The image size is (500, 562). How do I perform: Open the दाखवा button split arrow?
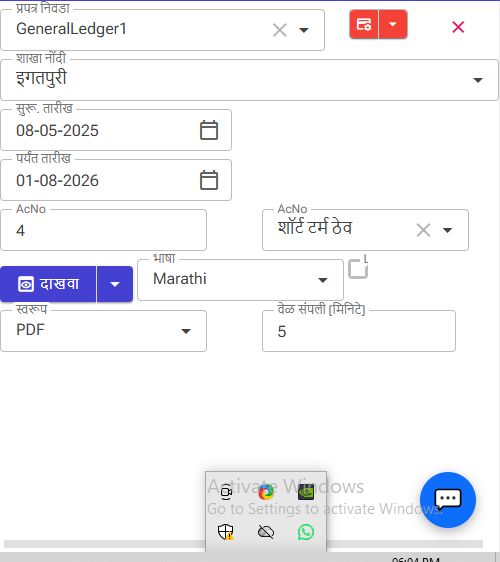click(x=115, y=284)
